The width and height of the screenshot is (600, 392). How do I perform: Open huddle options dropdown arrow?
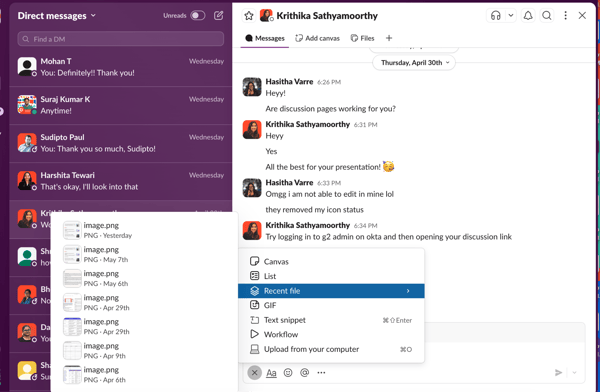tap(511, 16)
